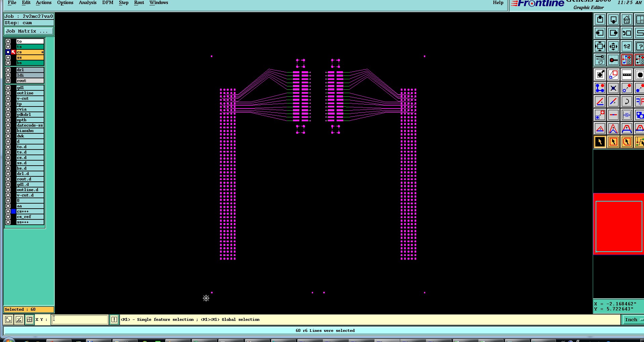Click the delete feature X icon
The image size is (644, 342).
pyautogui.click(x=613, y=88)
